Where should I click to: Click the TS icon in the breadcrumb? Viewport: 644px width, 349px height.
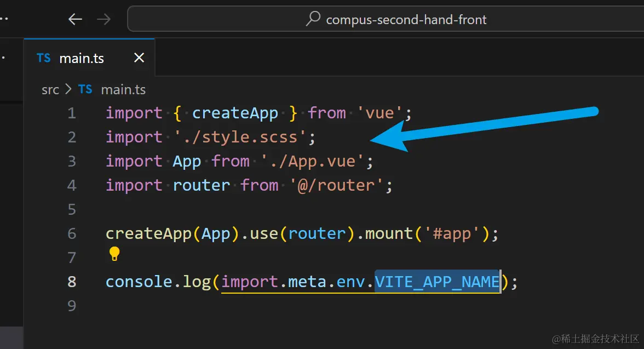point(85,89)
